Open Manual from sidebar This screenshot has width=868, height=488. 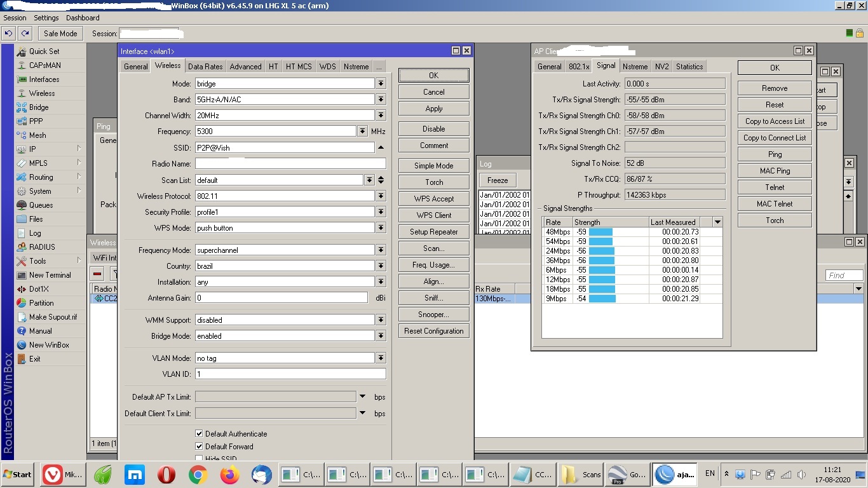[x=40, y=331]
